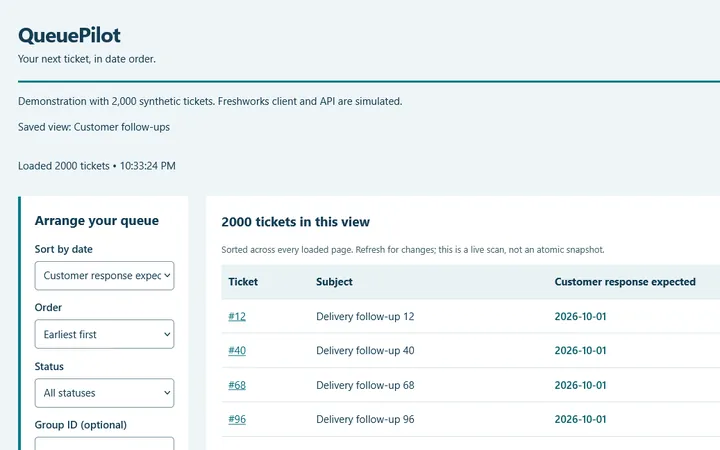This screenshot has height=450, width=720.
Task: Click the Ticket column header
Action: 243,282
